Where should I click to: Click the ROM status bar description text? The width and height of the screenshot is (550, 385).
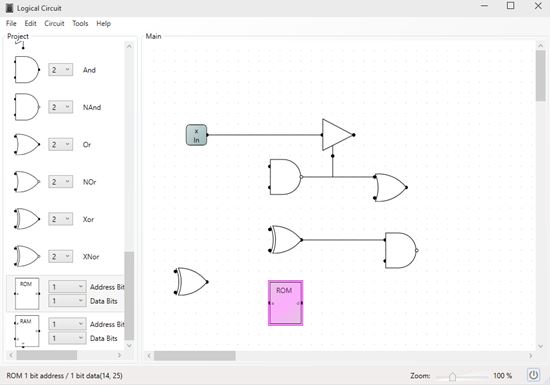pos(65,376)
